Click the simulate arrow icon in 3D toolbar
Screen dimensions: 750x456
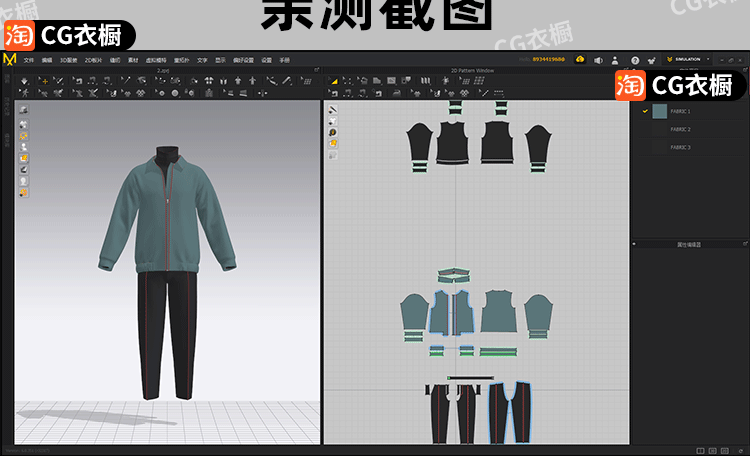click(24, 80)
